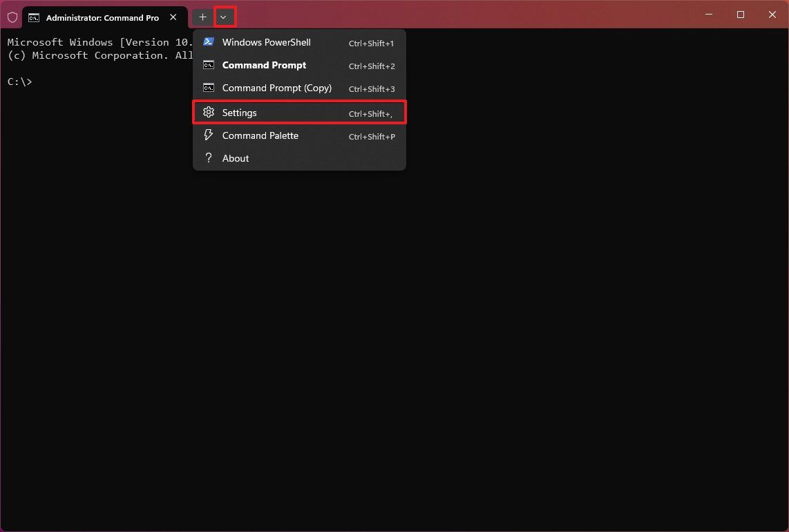
Task: Select the bold Command Prompt default profile
Action: 264,65
